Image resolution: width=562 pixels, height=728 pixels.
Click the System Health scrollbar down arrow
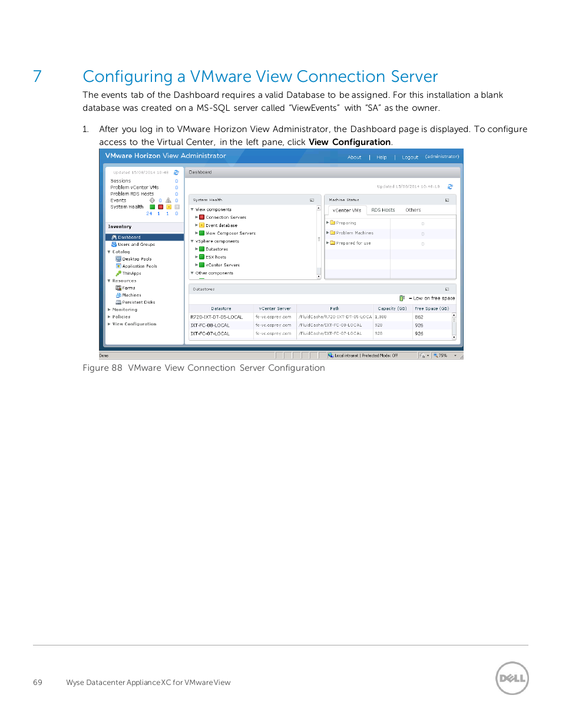(319, 276)
